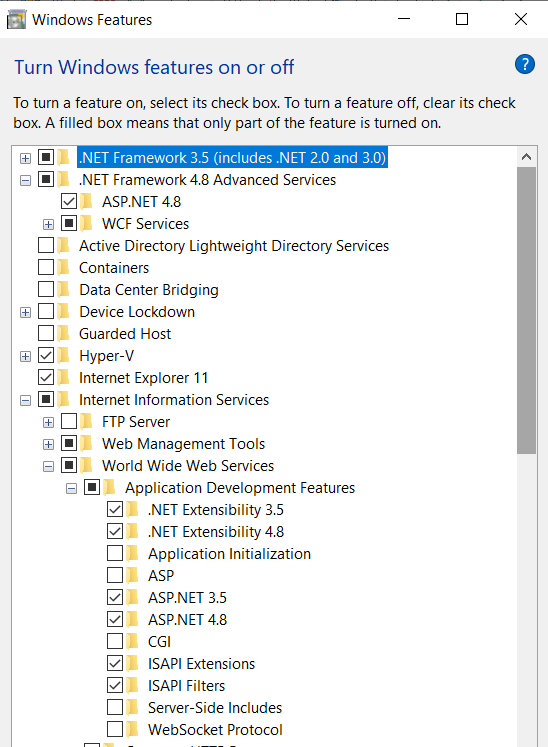
Task: Check the Data Center Bridging box
Action: point(46,289)
